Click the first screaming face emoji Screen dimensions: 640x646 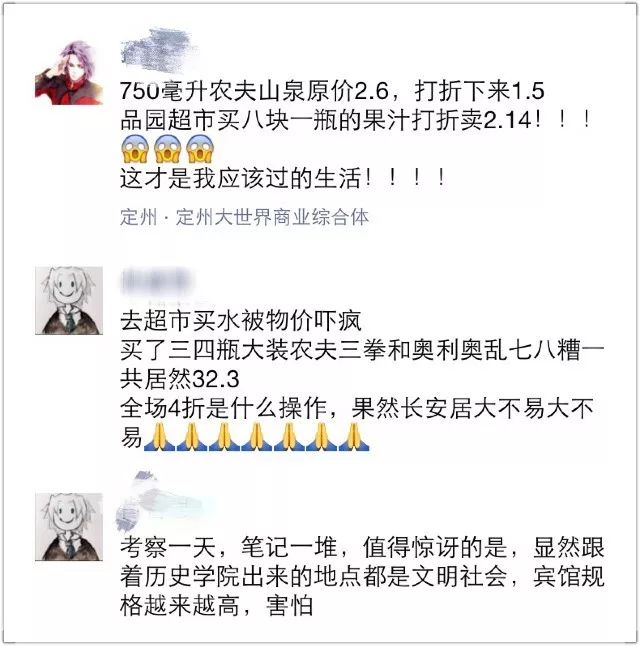click(x=135, y=149)
